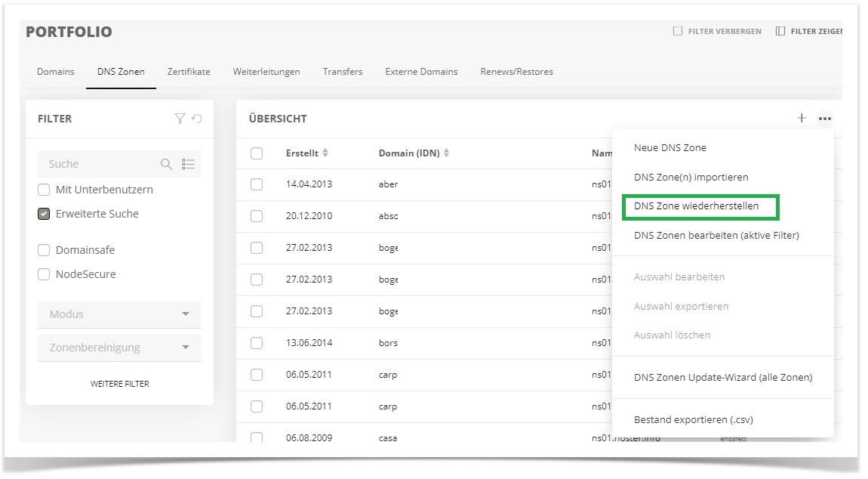Toggle the Filter Verbergen checkbox
This screenshot has height=479, width=868.
click(678, 31)
